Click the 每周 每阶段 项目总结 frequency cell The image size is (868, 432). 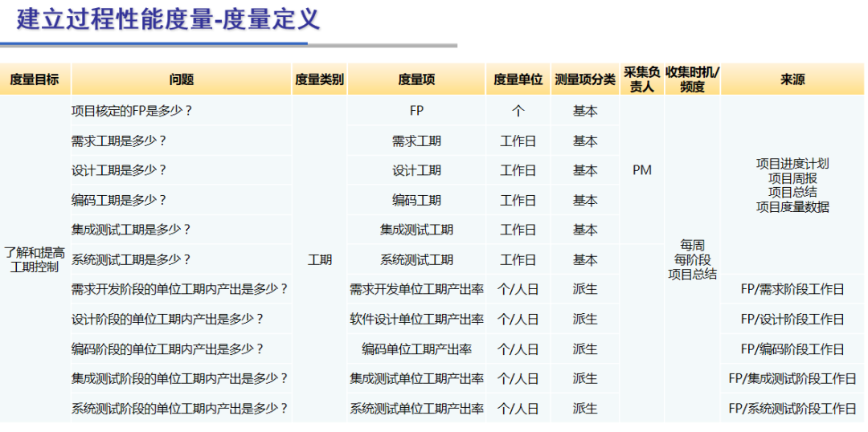[x=693, y=259]
